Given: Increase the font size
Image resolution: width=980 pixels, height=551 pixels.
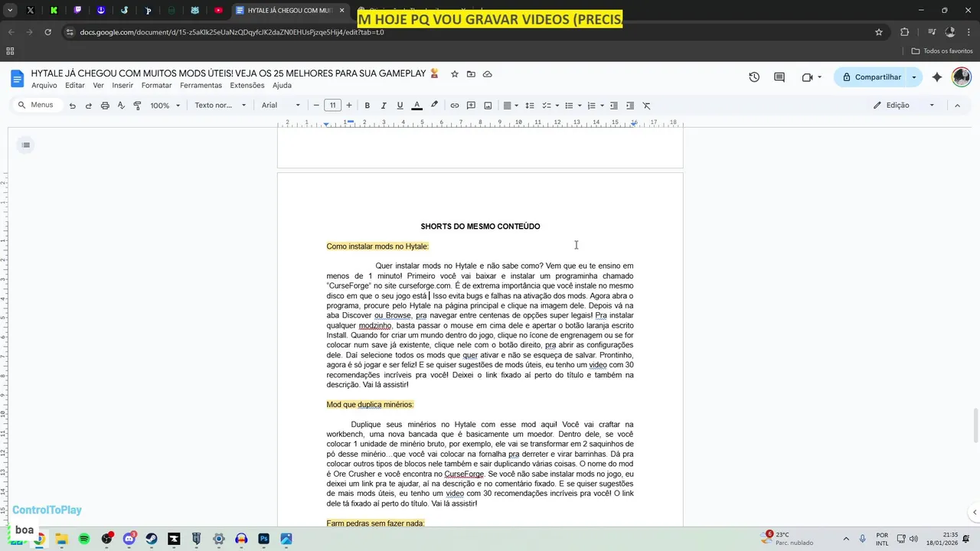Looking at the screenshot, I should 349,106.
